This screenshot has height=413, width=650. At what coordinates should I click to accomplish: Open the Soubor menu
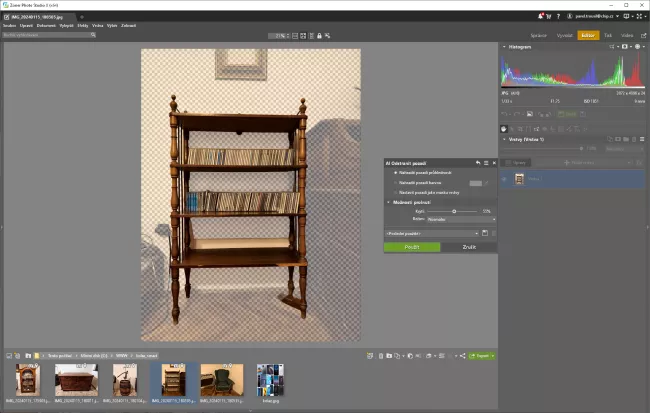pos(9,26)
